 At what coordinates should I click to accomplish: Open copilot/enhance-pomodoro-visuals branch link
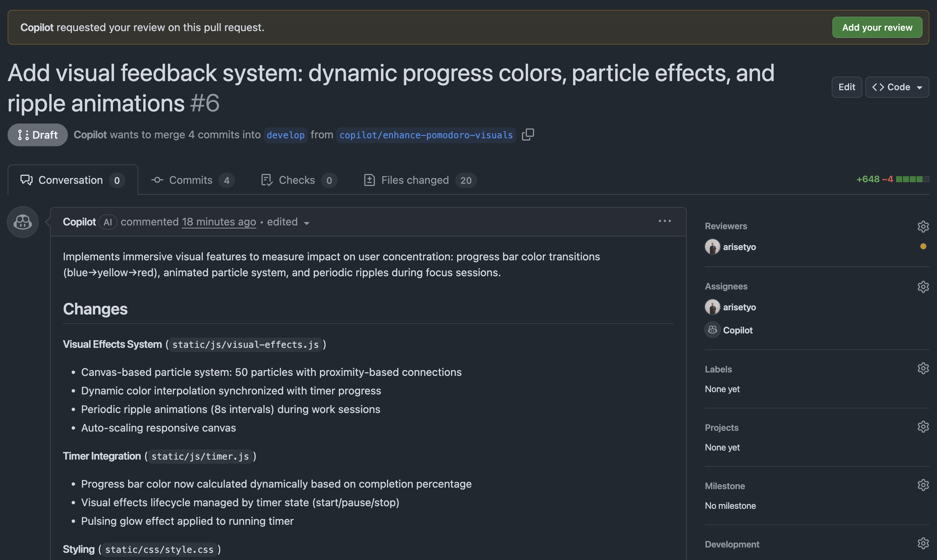[426, 135]
